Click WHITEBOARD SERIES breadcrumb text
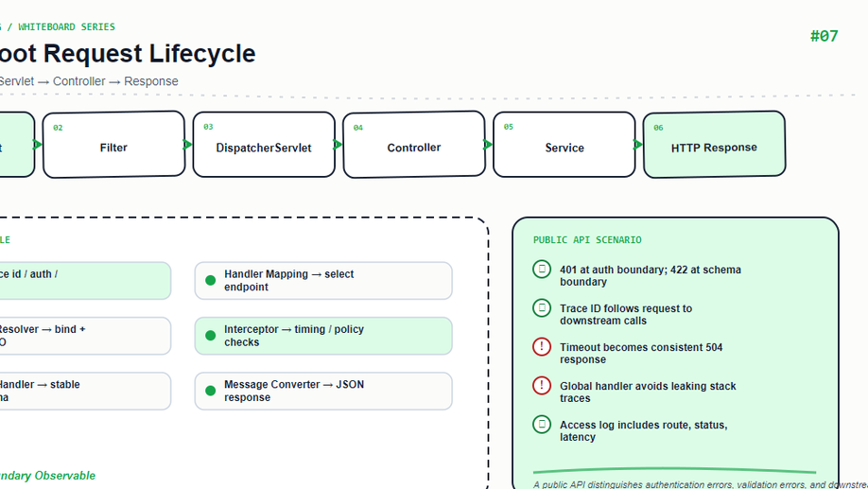Viewport: 868px width, 489px height. (x=66, y=26)
